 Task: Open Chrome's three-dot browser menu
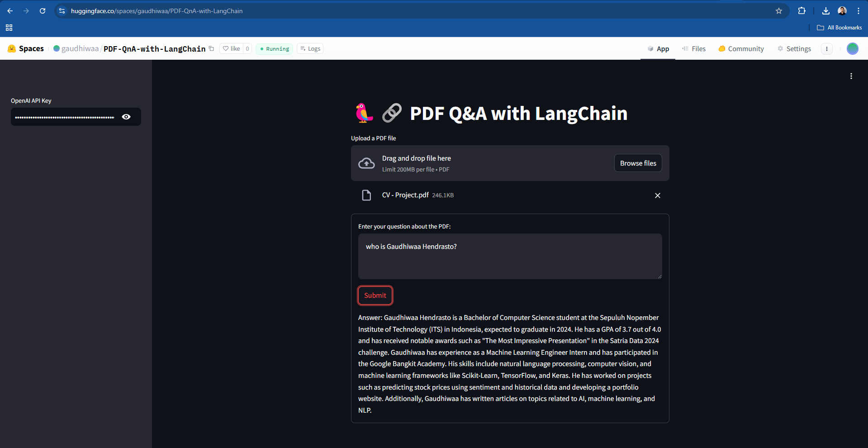pos(858,11)
